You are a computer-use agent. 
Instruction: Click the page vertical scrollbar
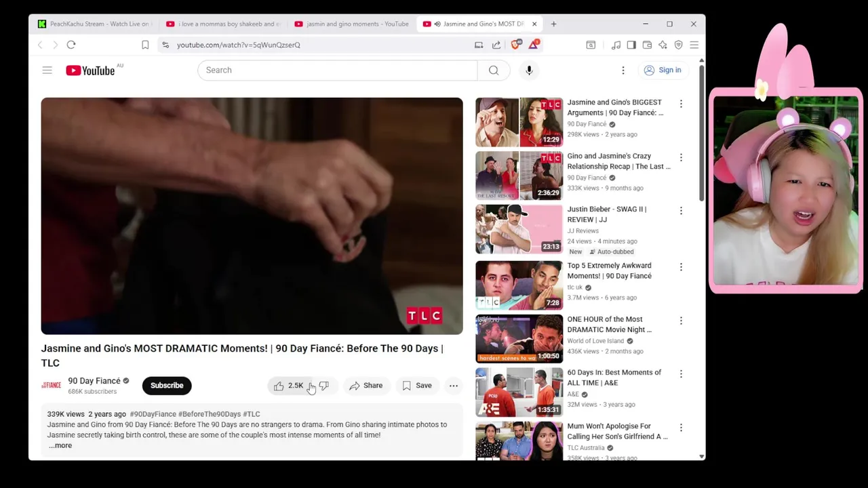pyautogui.click(x=701, y=132)
